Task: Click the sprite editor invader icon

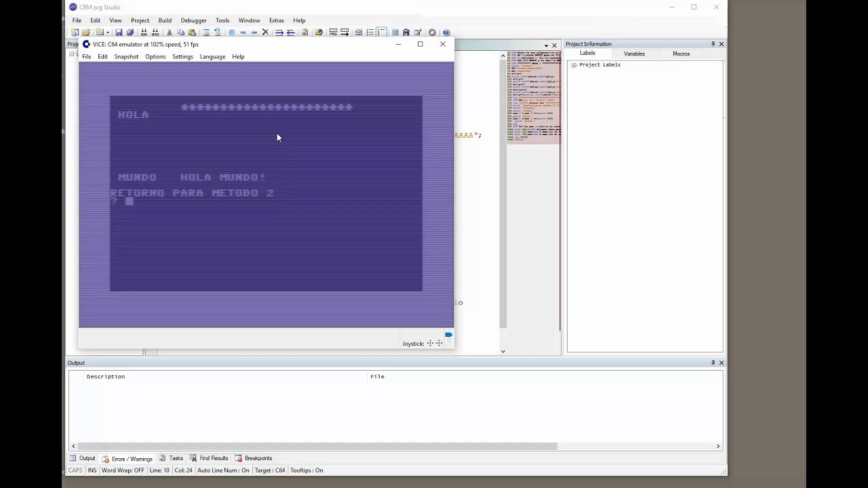Action: click(406, 33)
